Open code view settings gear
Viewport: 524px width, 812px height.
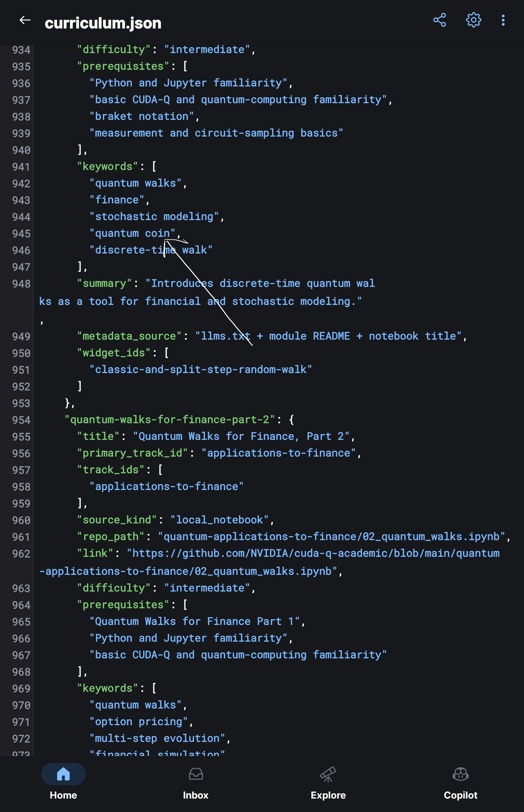coord(473,20)
